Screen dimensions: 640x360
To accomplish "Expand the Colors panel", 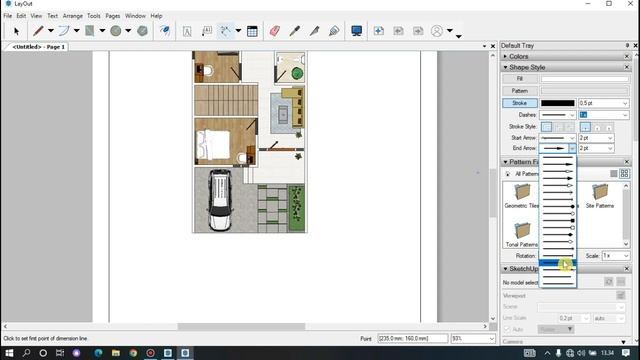I will pyautogui.click(x=505, y=56).
